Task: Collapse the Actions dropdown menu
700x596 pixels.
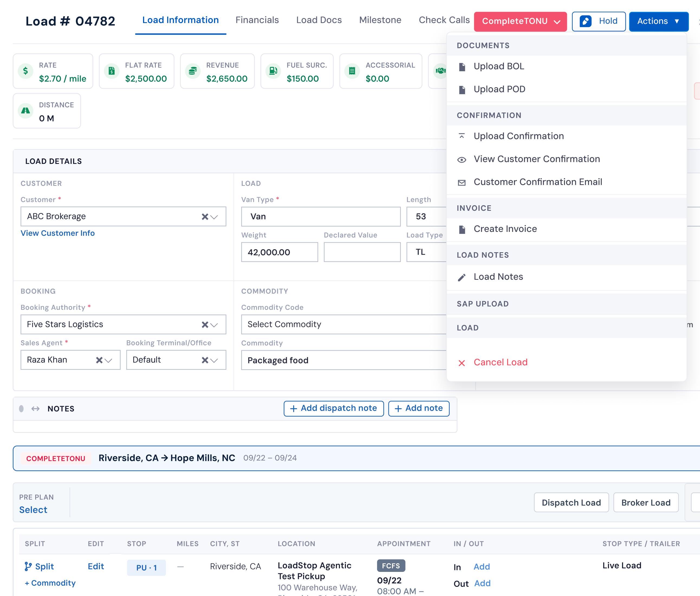Action: pos(659,21)
